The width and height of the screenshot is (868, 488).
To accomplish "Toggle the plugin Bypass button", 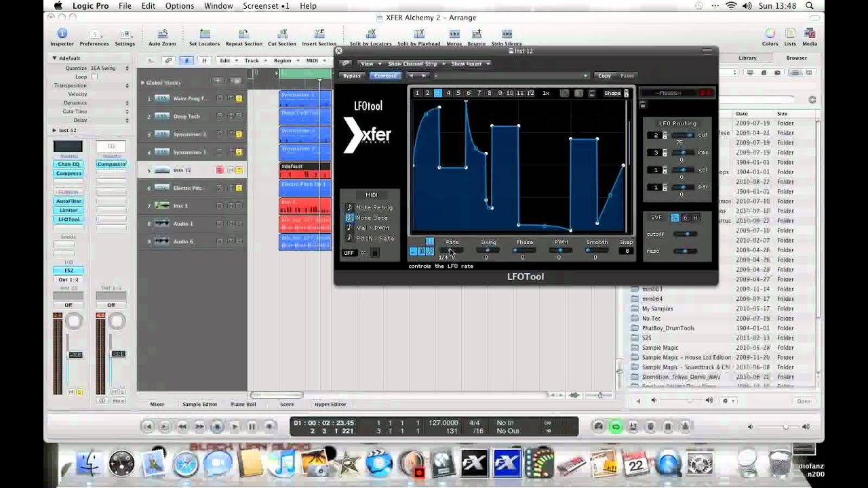I will pyautogui.click(x=352, y=76).
